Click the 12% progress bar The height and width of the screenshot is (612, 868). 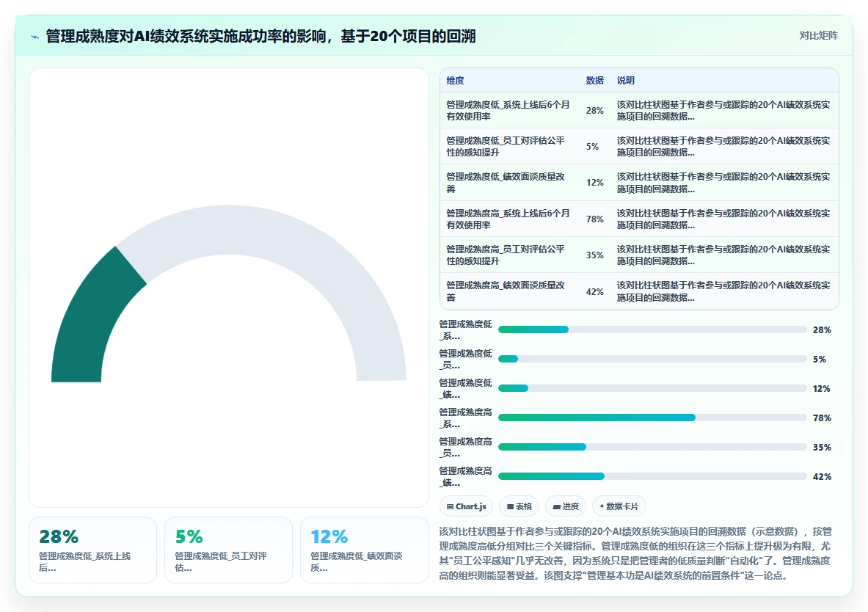tap(652, 388)
